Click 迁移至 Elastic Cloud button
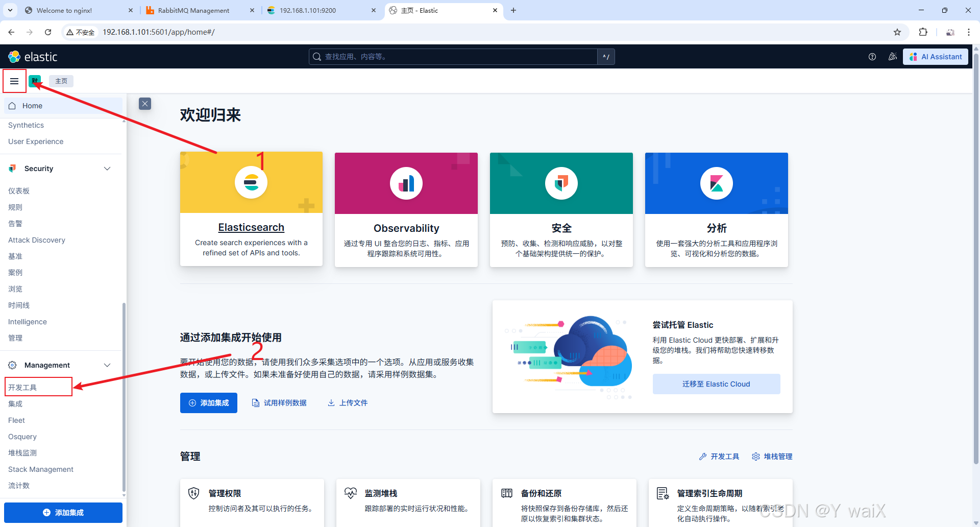 point(716,384)
